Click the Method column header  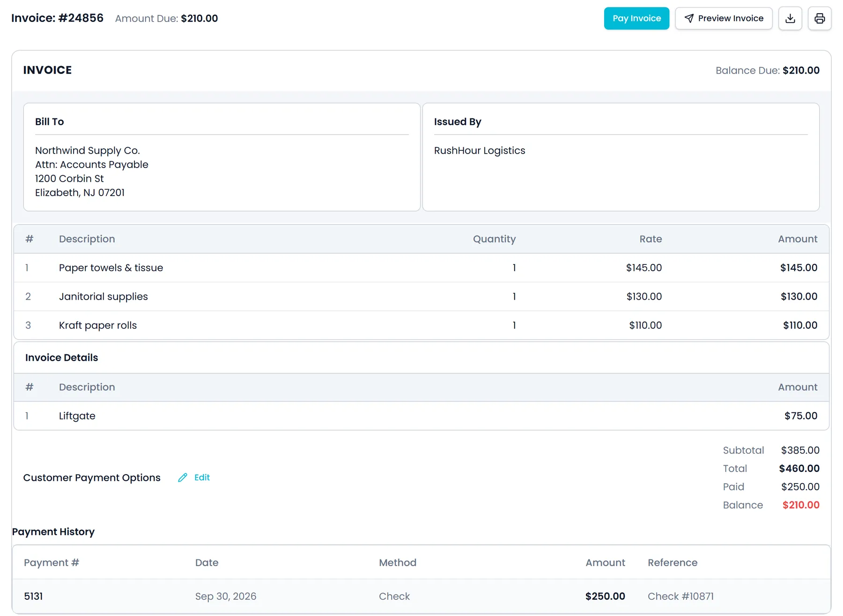click(x=398, y=563)
